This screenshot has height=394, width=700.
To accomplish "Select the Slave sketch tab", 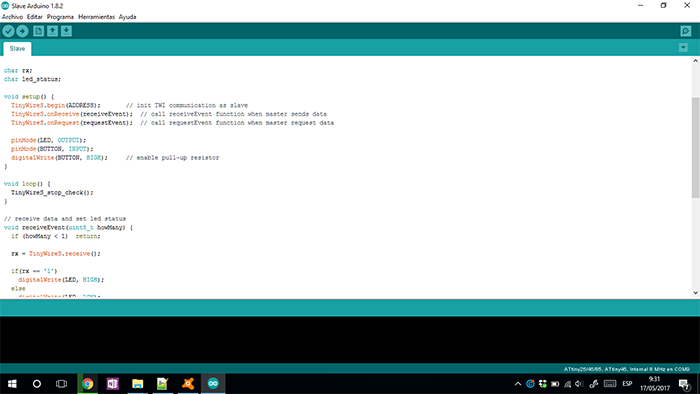I will (17, 49).
